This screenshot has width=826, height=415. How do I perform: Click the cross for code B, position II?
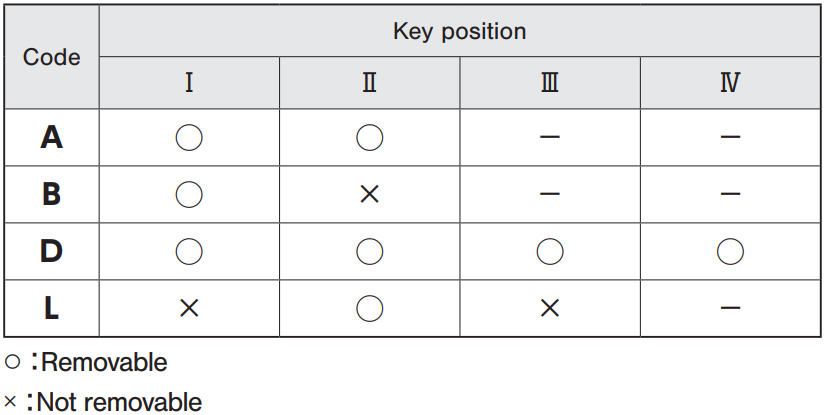pyautogui.click(x=370, y=194)
